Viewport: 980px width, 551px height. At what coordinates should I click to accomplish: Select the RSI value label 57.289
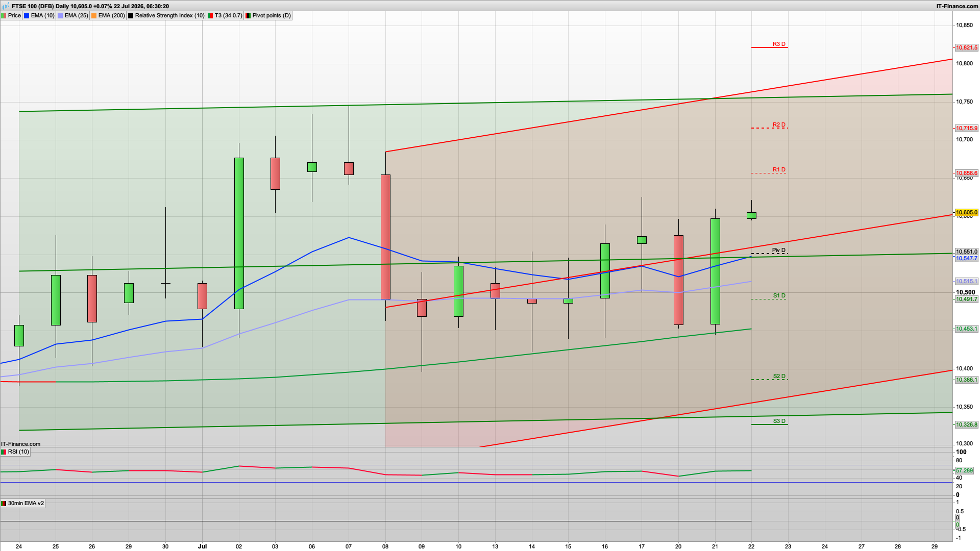pos(965,471)
